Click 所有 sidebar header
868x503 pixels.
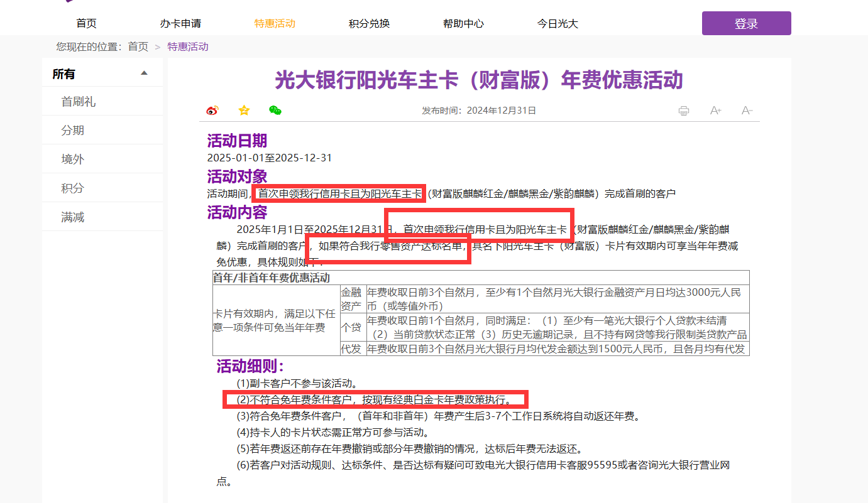102,73
